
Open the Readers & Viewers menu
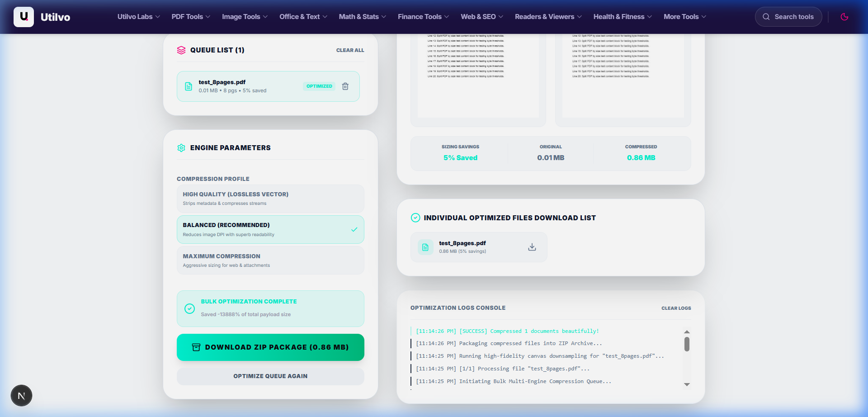point(548,17)
